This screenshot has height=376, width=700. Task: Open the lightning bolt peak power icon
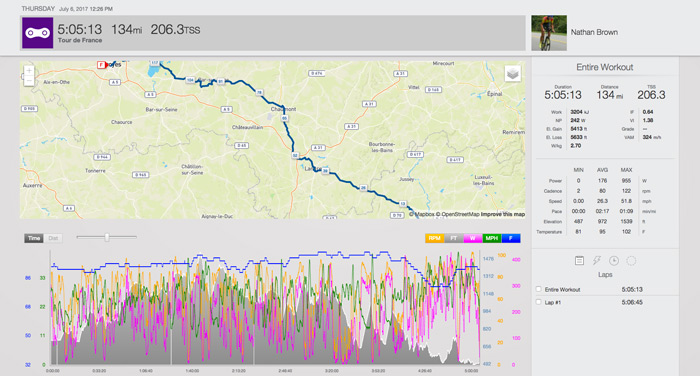[x=596, y=261]
